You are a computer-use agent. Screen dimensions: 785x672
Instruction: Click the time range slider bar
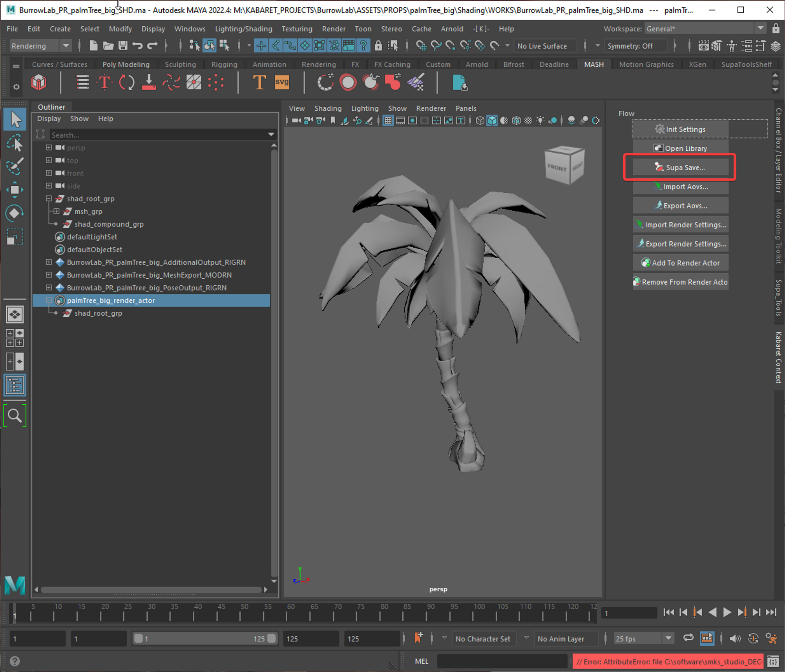tap(205, 639)
